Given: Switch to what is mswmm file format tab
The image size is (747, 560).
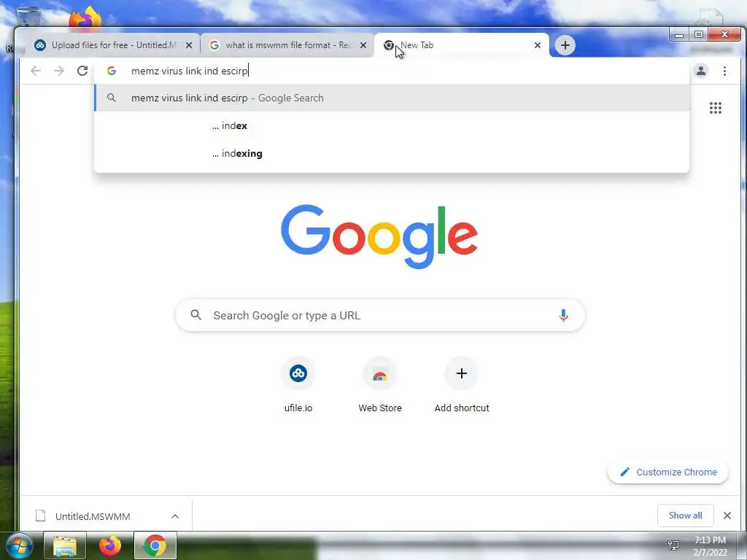Looking at the screenshot, I should pos(287,45).
